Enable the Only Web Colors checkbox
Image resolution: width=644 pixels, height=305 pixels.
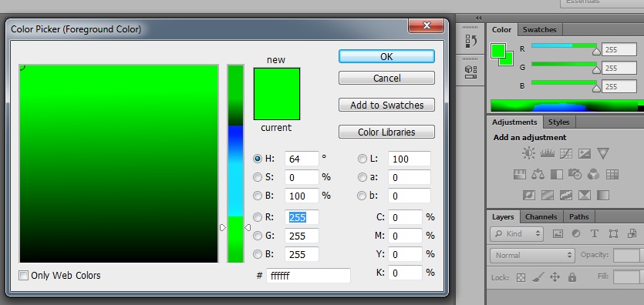pos(24,276)
